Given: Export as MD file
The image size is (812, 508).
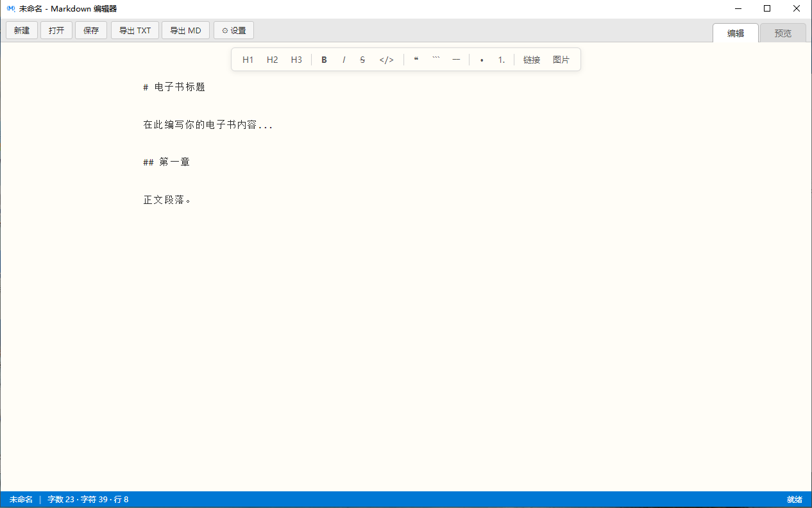Looking at the screenshot, I should (185, 30).
